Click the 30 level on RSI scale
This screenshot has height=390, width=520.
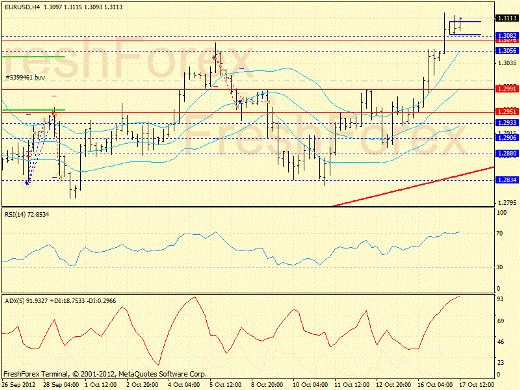tap(500, 267)
